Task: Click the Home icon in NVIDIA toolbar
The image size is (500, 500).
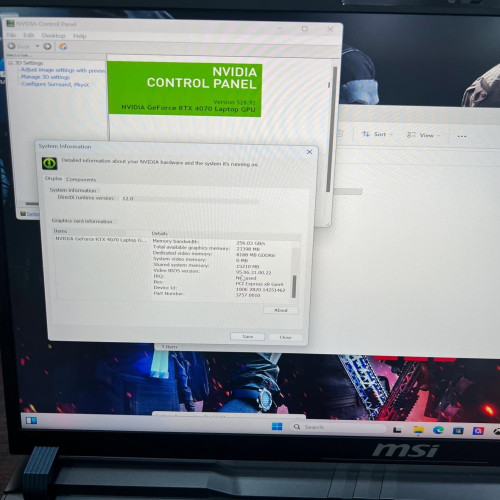Action: tap(63, 46)
